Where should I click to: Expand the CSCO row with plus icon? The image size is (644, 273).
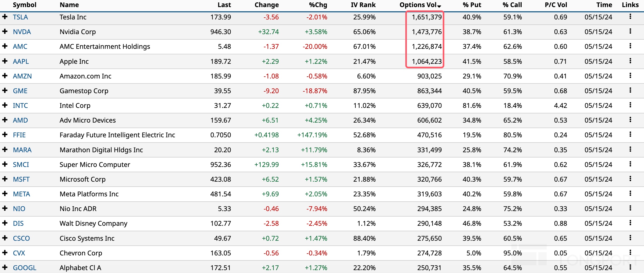pos(5,238)
